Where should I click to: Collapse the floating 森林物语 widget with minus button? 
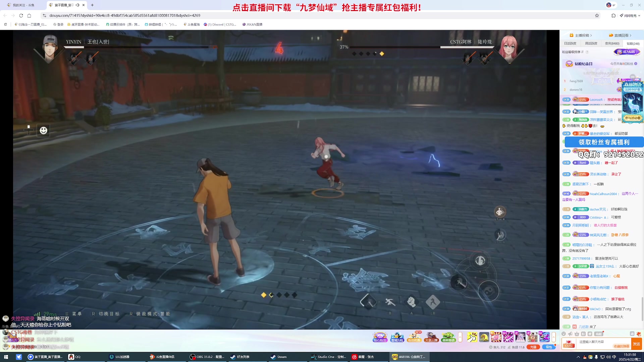click(x=633, y=76)
